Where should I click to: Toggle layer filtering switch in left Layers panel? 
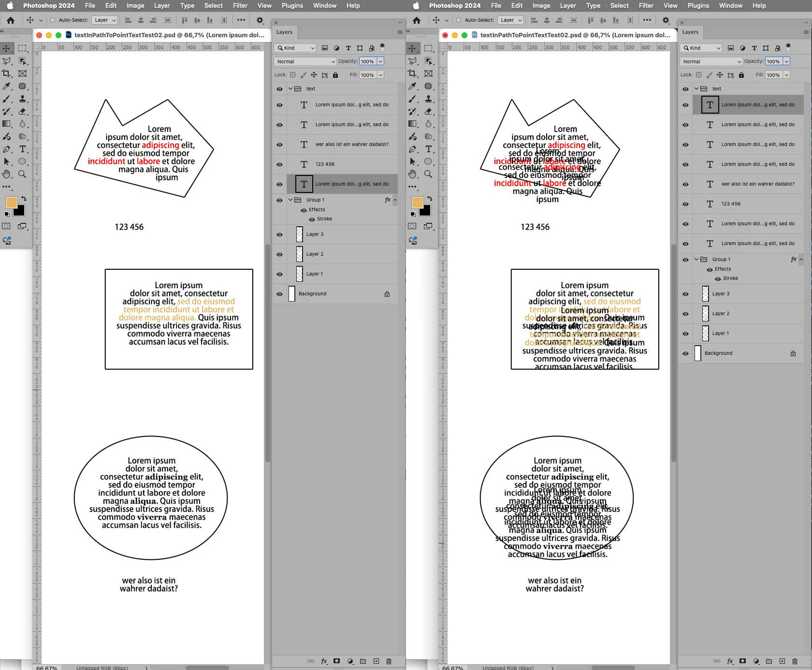(x=382, y=47)
